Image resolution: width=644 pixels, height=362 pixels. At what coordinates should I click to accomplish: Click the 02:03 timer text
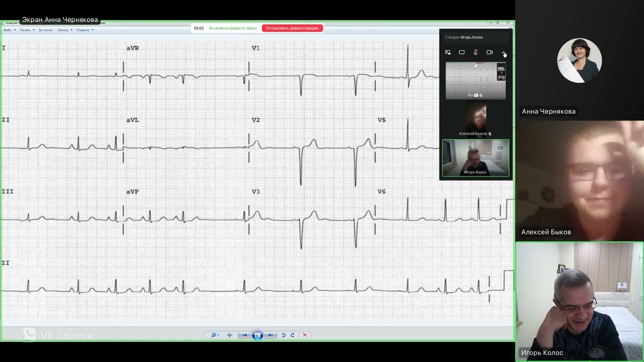(x=199, y=28)
